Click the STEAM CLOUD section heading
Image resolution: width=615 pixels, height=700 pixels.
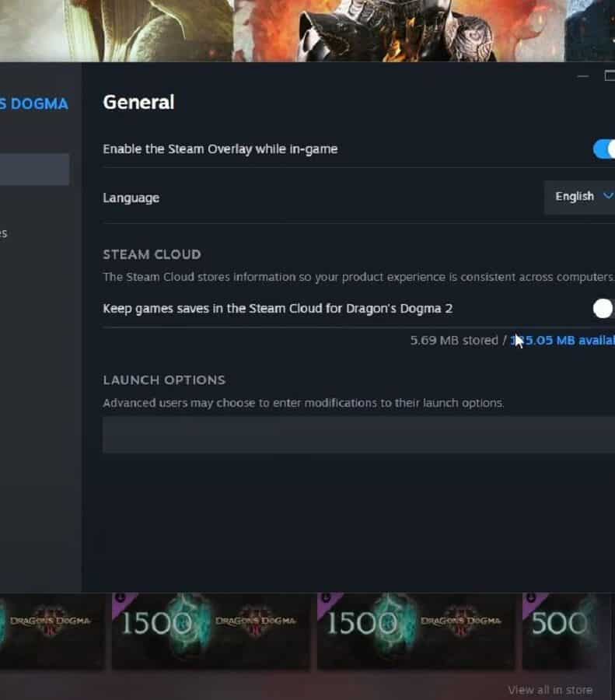(x=152, y=254)
